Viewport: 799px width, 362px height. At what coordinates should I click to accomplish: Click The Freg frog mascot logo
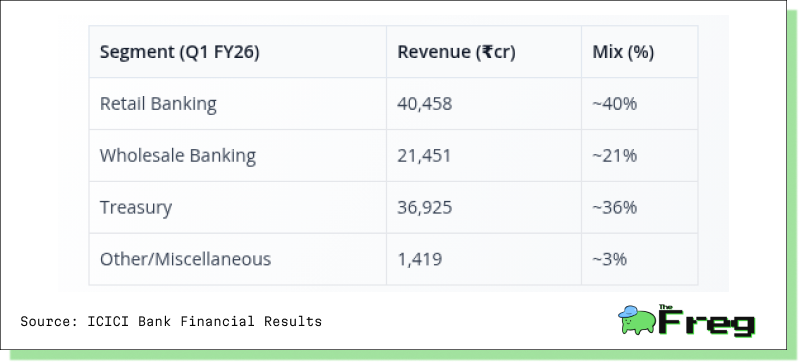637,320
